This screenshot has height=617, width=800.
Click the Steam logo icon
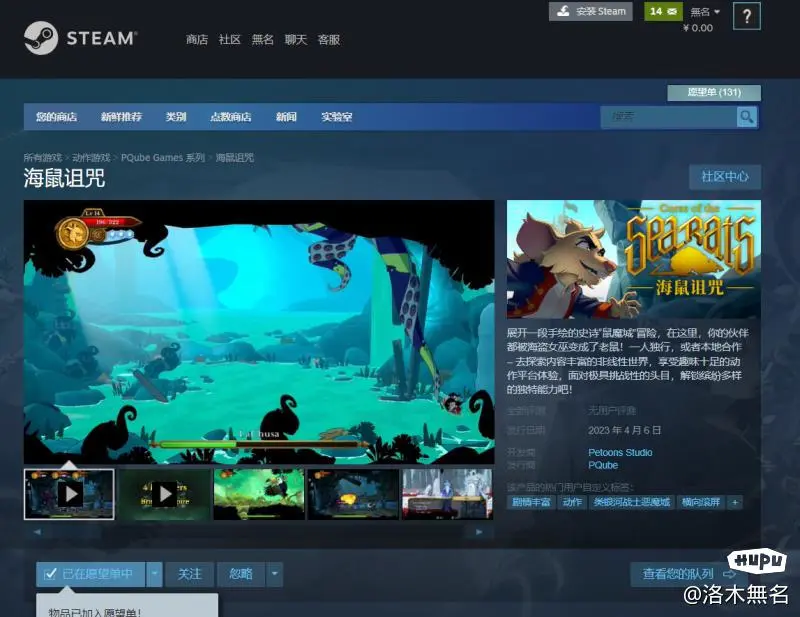point(41,38)
